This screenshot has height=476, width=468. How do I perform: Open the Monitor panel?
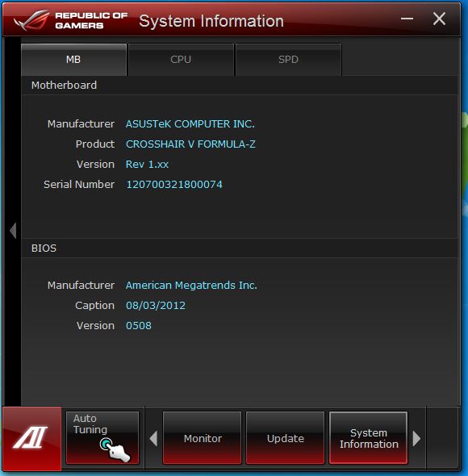click(203, 438)
